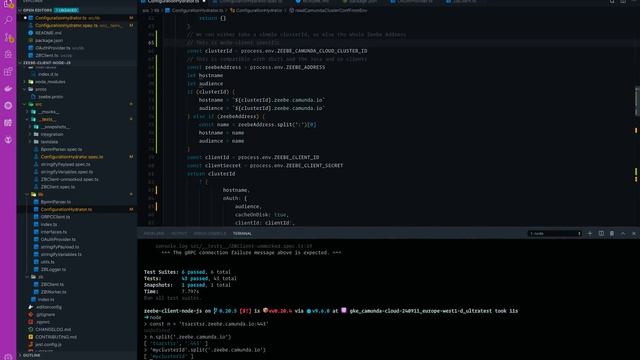
Task: Open ConfigurationHydrator.spec.ts in open editors
Action: tap(67, 25)
